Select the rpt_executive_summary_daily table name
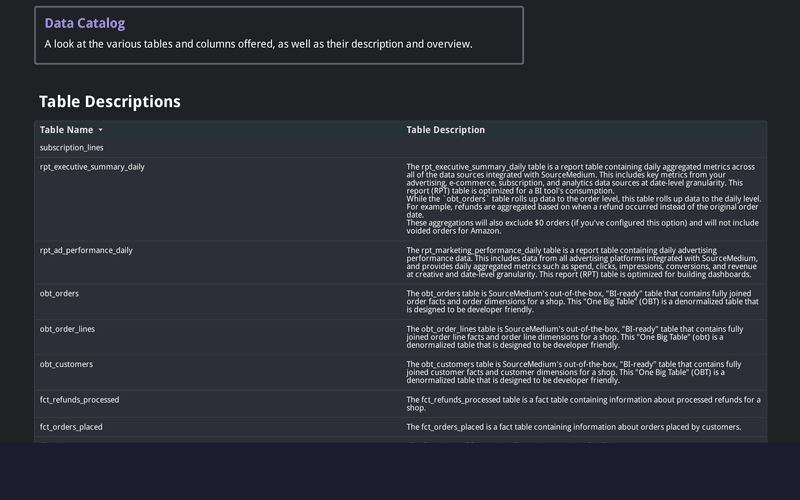The width and height of the screenshot is (800, 500). point(92,167)
